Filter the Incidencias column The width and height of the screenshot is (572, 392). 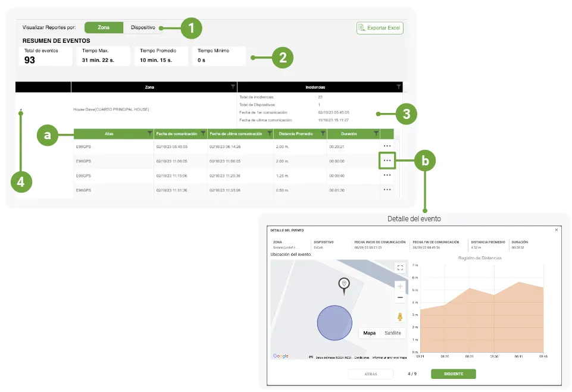click(x=398, y=87)
